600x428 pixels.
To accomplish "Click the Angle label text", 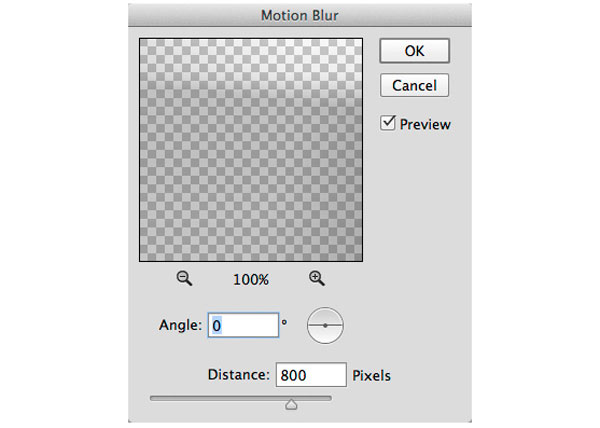I will pyautogui.click(x=180, y=325).
